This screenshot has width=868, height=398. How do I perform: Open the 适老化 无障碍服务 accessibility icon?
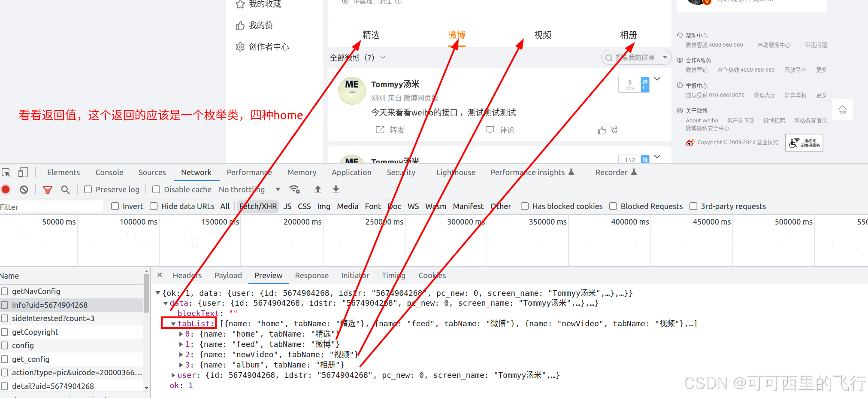804,143
